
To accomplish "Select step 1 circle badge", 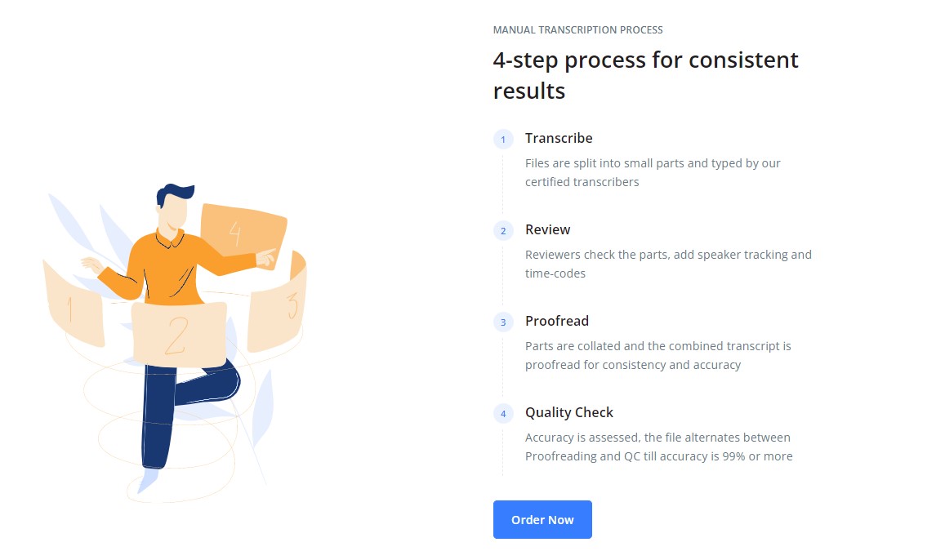I will coord(503,139).
